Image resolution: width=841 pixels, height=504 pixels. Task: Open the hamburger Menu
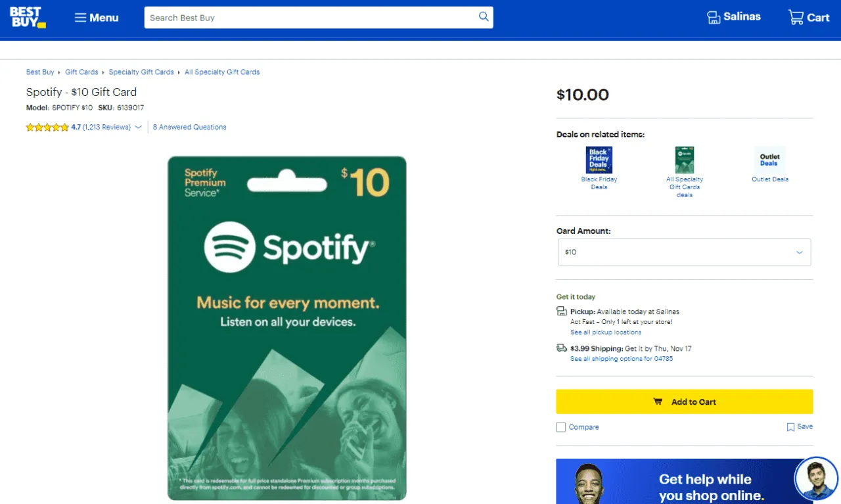coord(96,18)
